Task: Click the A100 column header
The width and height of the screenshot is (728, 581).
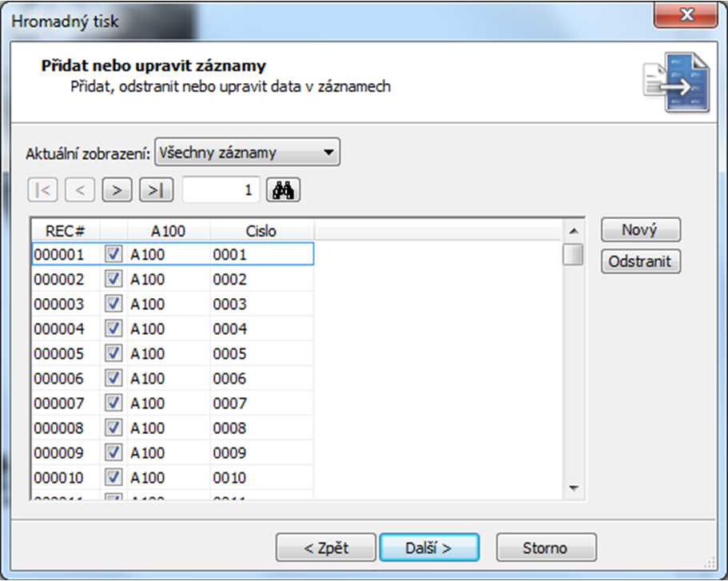Action: click(x=169, y=231)
